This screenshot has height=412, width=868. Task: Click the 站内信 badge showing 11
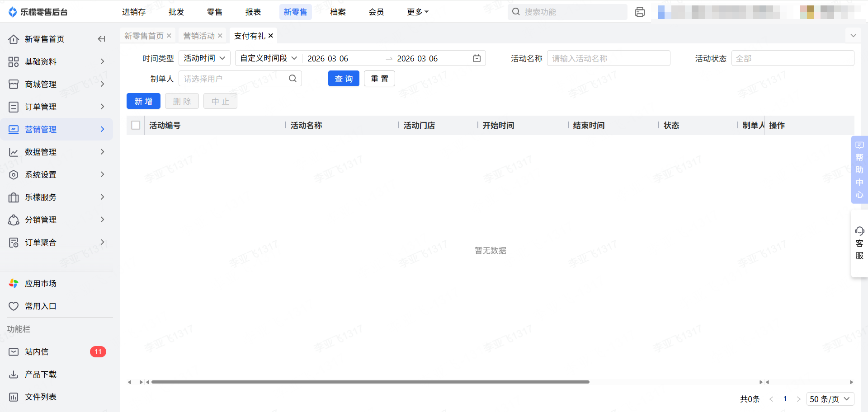pyautogui.click(x=98, y=352)
